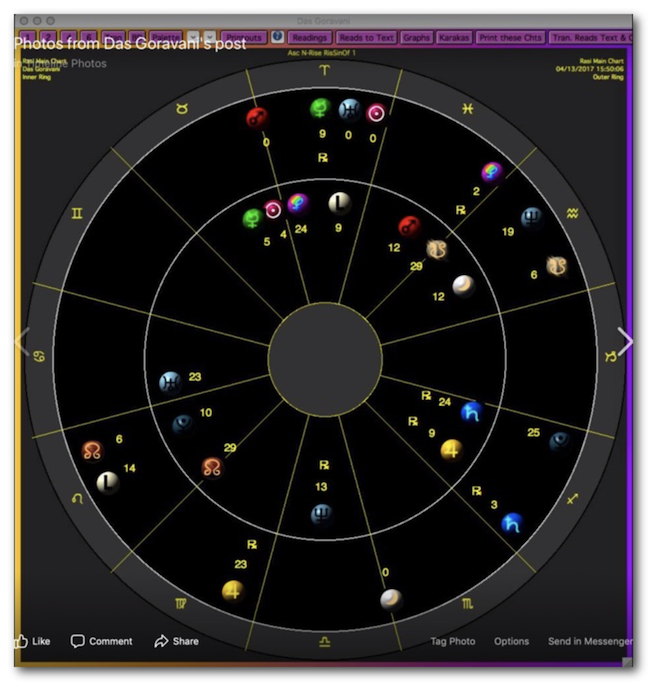The image size is (658, 693).
Task: Go to next photo with right arrow
Action: tap(625, 342)
